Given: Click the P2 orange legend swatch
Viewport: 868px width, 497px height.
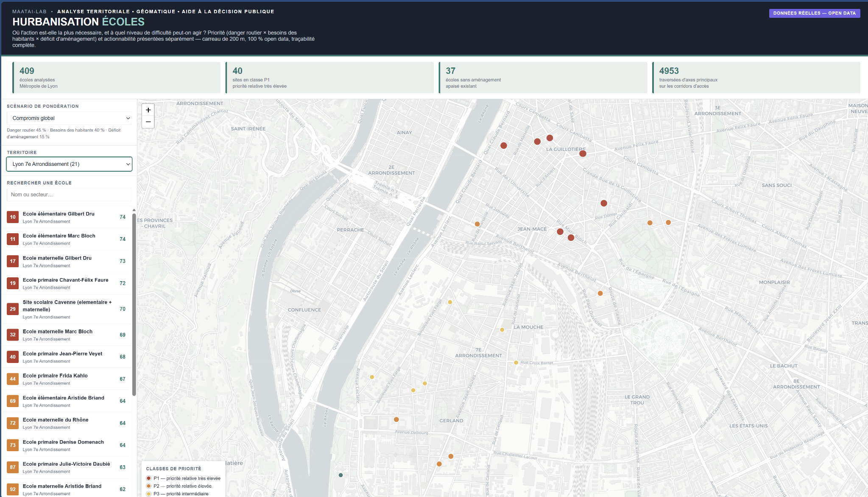Looking at the screenshot, I should 148,486.
